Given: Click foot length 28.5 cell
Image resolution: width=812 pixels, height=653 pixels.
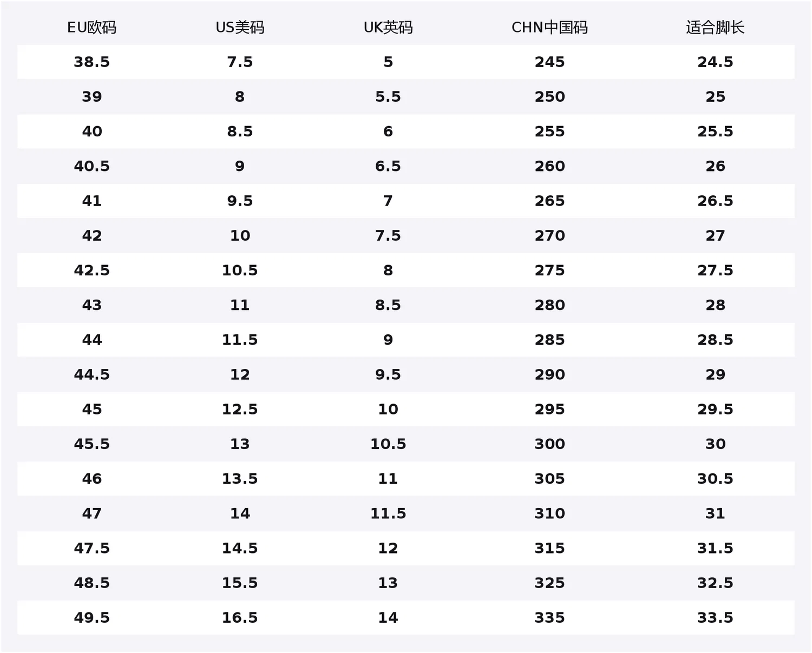Looking at the screenshot, I should (715, 340).
